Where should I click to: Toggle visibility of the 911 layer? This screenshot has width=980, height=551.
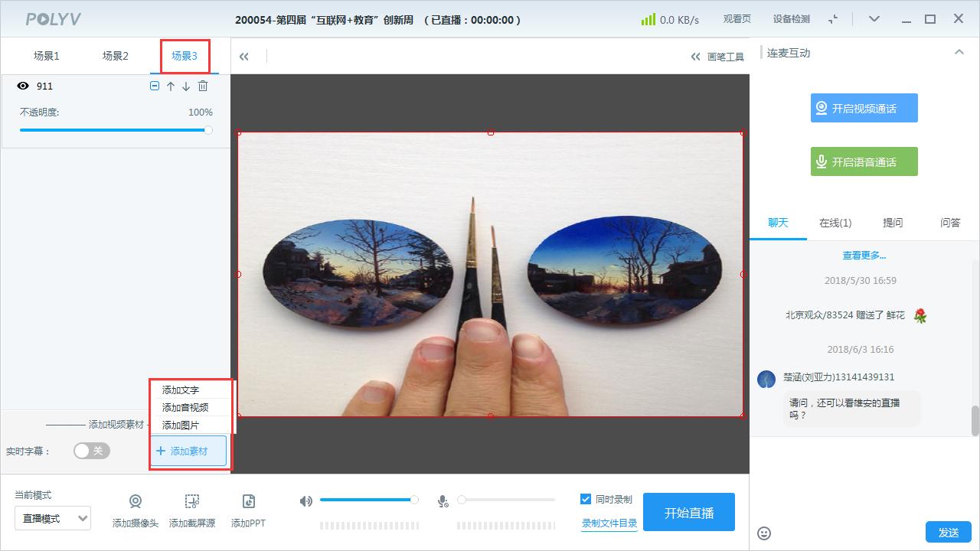[x=23, y=86]
